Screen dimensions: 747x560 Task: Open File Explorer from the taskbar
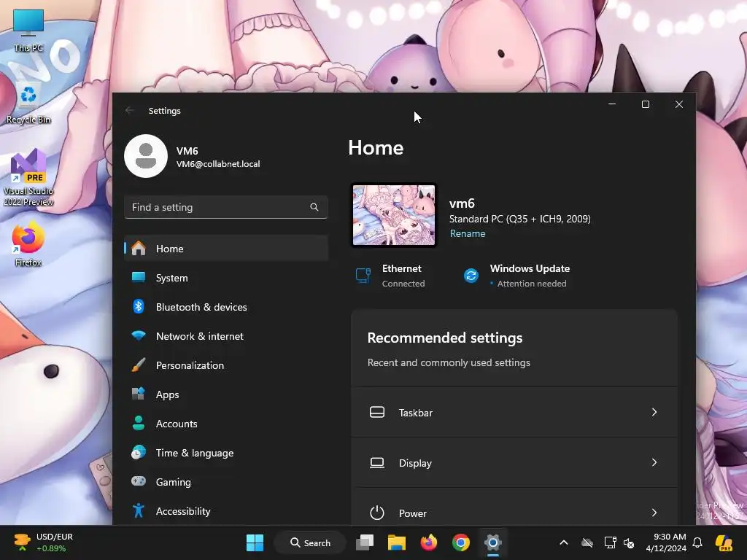[396, 542]
